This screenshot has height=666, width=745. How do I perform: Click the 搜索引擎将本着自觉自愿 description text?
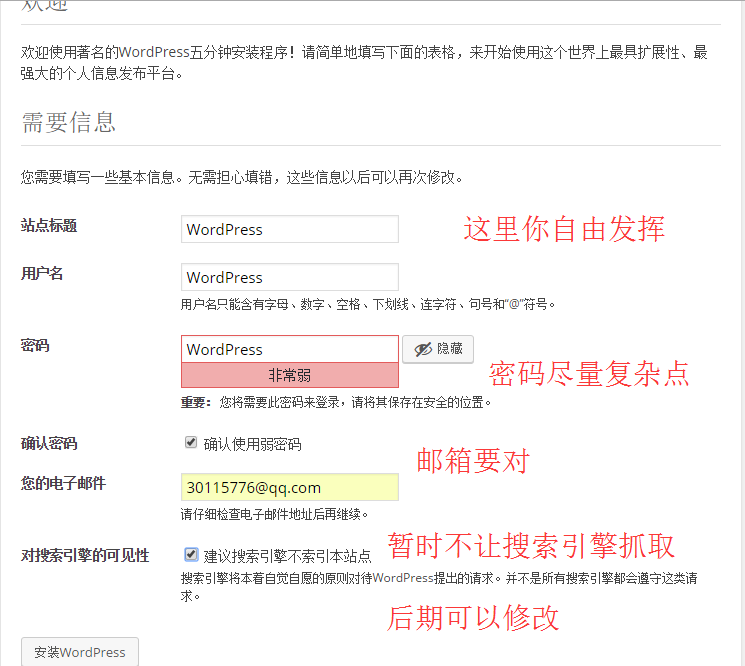pos(439,587)
